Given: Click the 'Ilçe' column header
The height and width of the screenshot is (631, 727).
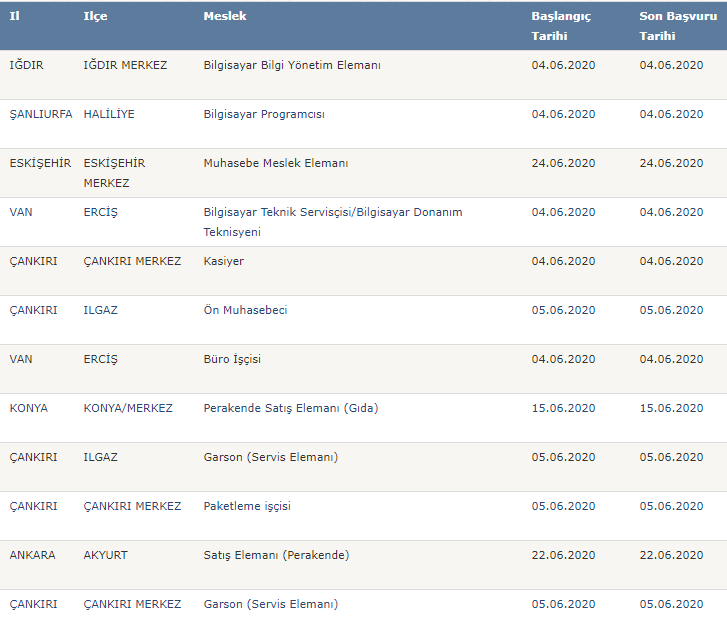Looking at the screenshot, I should [x=95, y=16].
